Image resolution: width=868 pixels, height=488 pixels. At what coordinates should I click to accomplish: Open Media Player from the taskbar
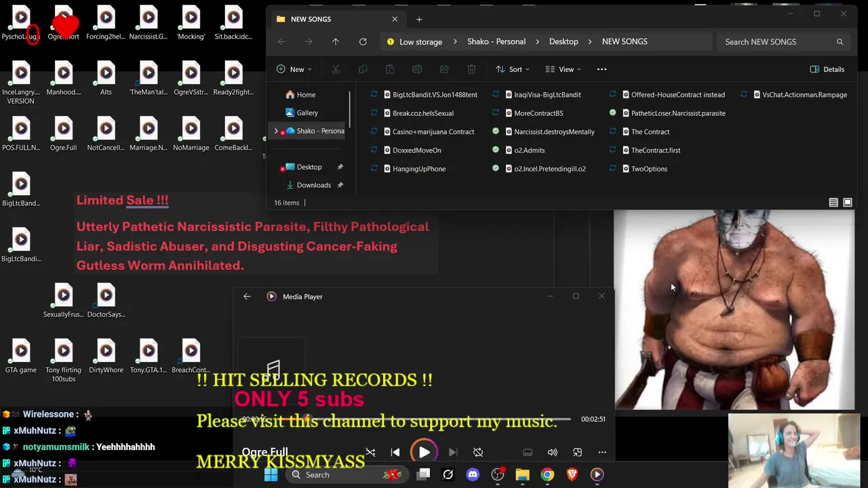pyautogui.click(x=597, y=474)
